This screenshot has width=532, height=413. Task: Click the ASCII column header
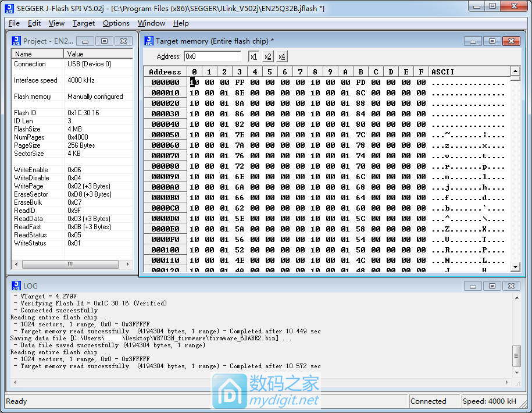pos(469,72)
